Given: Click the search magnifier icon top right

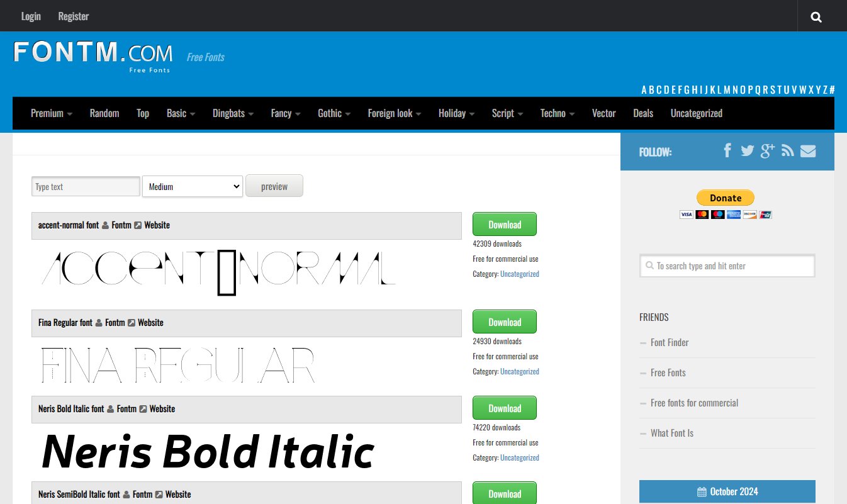Looking at the screenshot, I should (816, 16).
